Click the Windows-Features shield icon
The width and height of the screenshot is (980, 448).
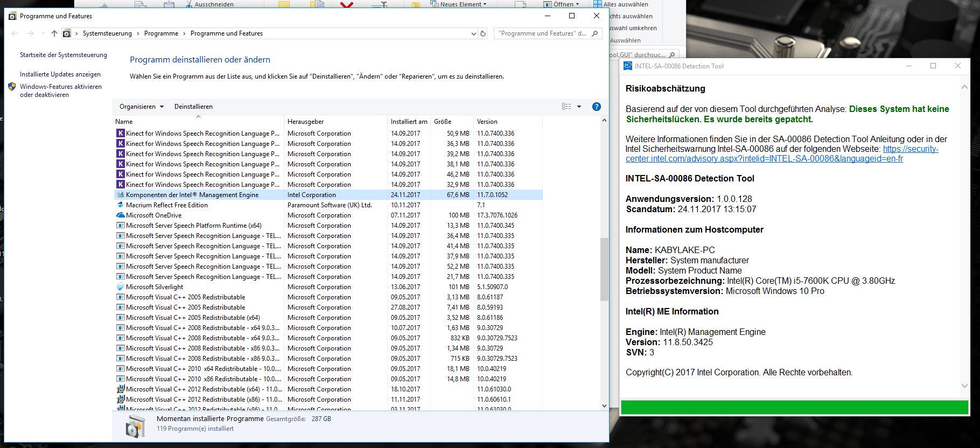12,87
